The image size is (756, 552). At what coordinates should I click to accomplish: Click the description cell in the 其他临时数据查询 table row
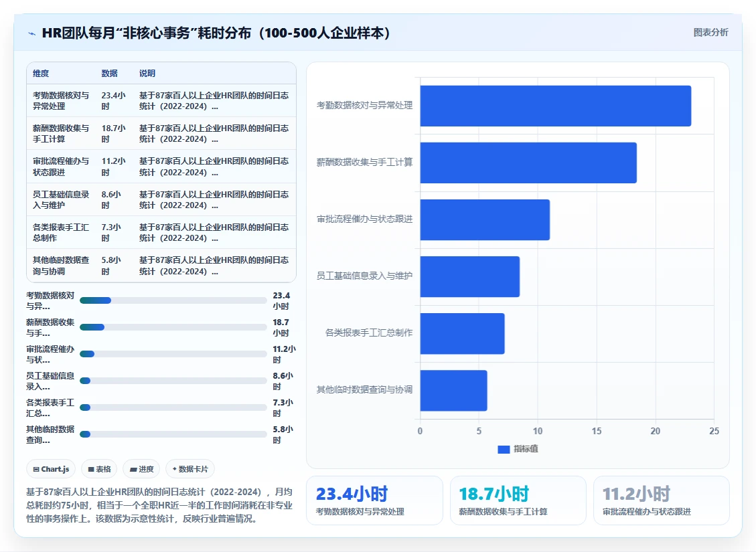[x=214, y=266]
